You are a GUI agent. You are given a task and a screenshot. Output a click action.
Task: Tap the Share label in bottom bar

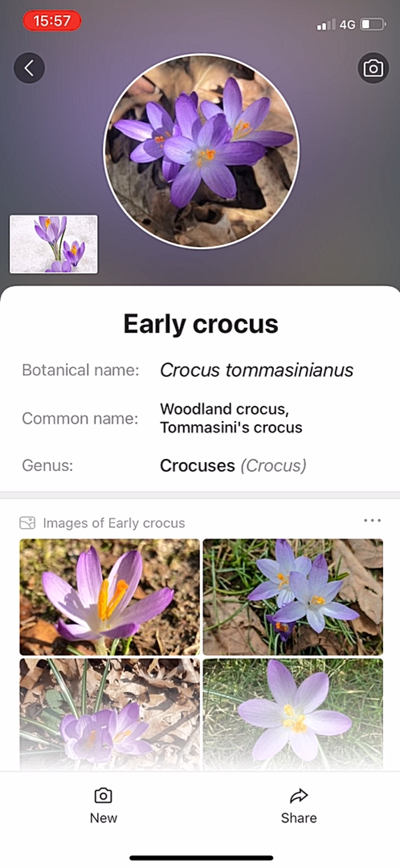click(x=299, y=818)
